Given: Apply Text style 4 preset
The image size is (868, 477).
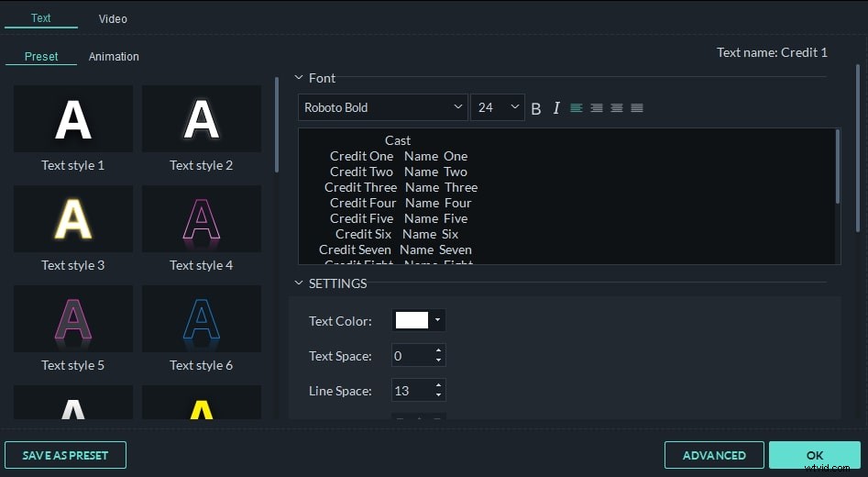Looking at the screenshot, I should (x=202, y=219).
